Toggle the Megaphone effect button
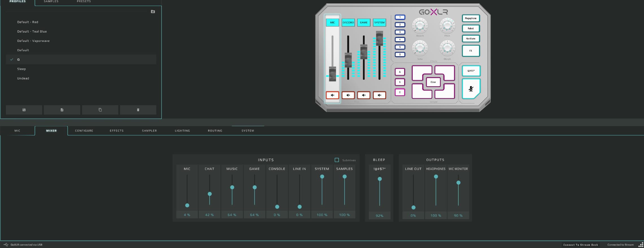The height and width of the screenshot is (248, 644). coord(471,18)
